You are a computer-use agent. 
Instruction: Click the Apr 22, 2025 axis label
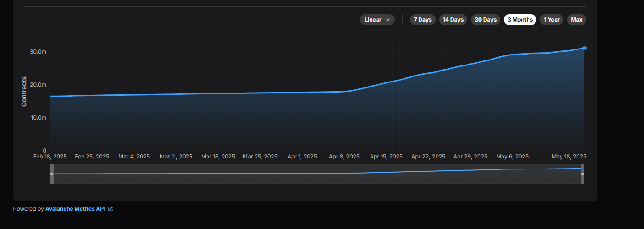(x=428, y=157)
